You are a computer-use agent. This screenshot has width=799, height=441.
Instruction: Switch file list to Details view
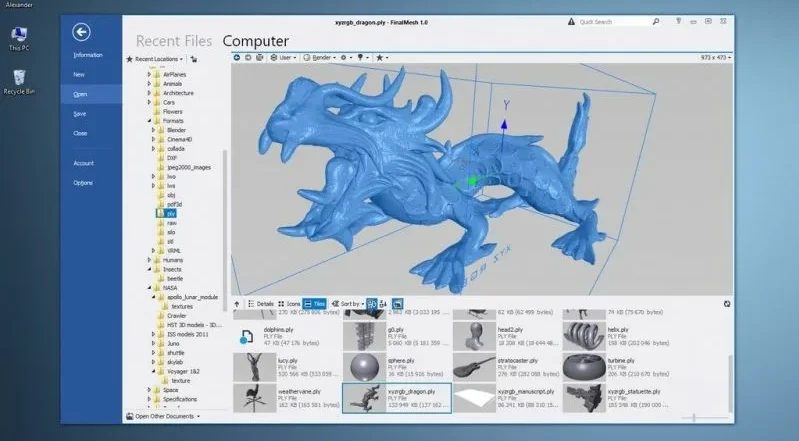click(261, 304)
